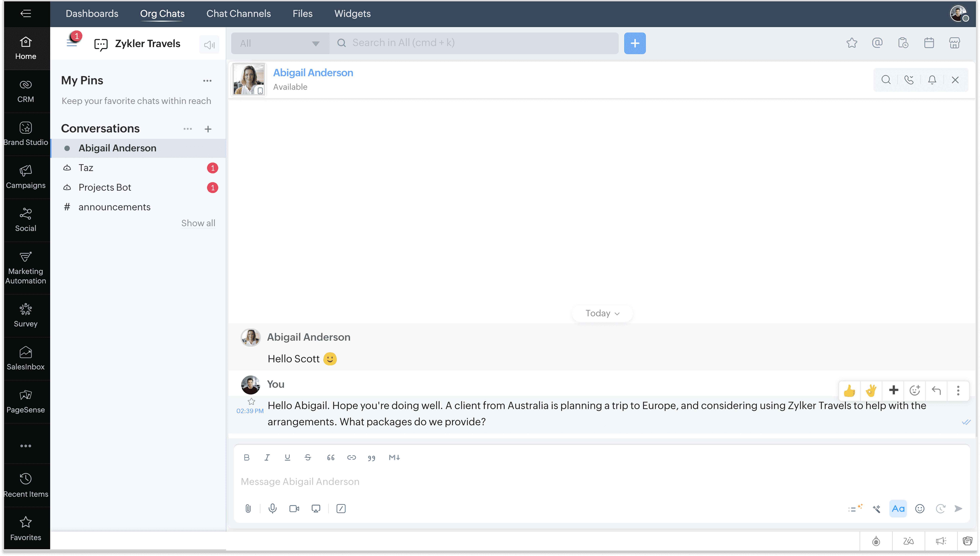Viewport: 980px width, 556px height.
Task: Toggle bold formatting in message composer
Action: [x=247, y=457]
